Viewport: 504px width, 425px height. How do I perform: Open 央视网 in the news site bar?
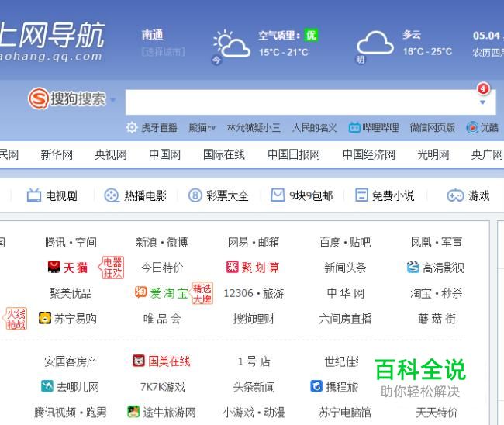111,154
